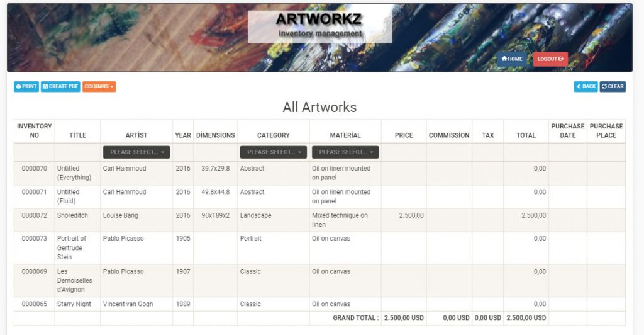Expand the Artist filter dropdown

(136, 152)
